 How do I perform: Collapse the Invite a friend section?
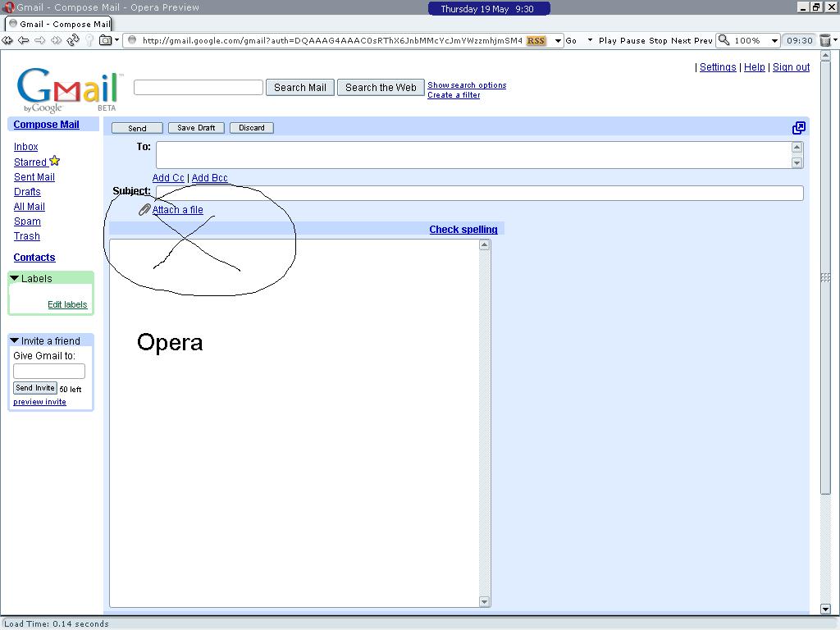(x=15, y=340)
